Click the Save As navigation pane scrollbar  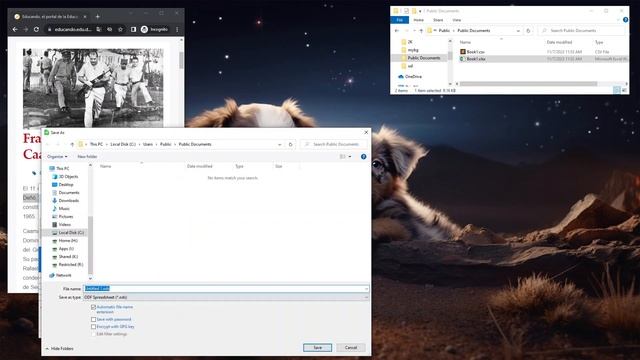point(90,245)
